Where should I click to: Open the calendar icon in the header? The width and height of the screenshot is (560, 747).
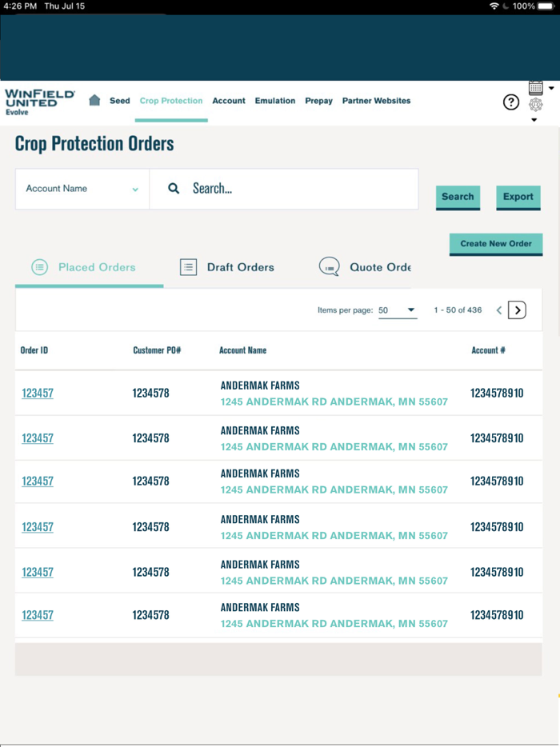point(536,88)
